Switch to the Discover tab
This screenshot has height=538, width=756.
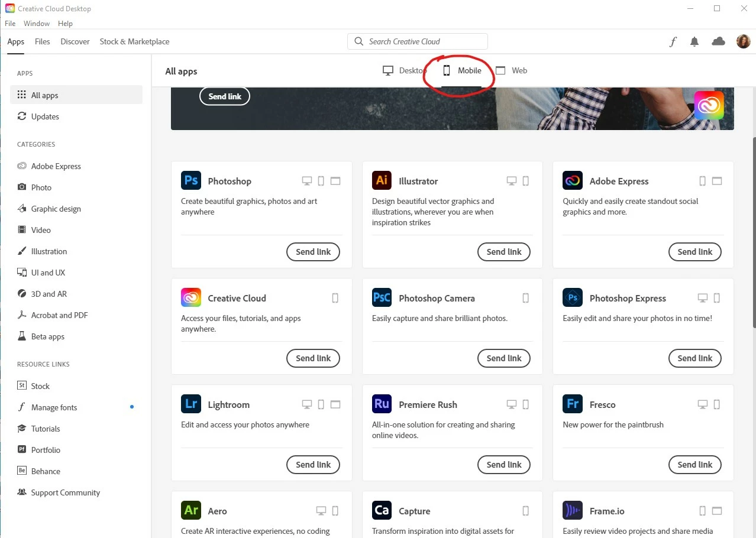pyautogui.click(x=75, y=41)
